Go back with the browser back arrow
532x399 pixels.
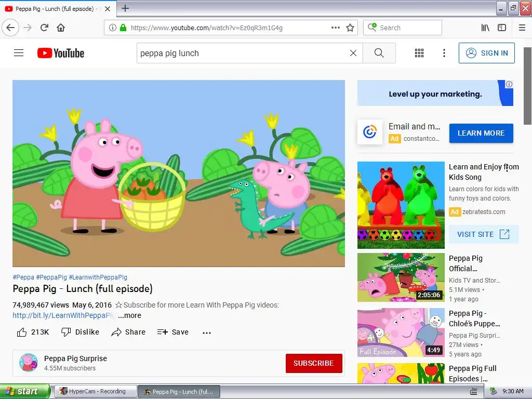pyautogui.click(x=10, y=28)
